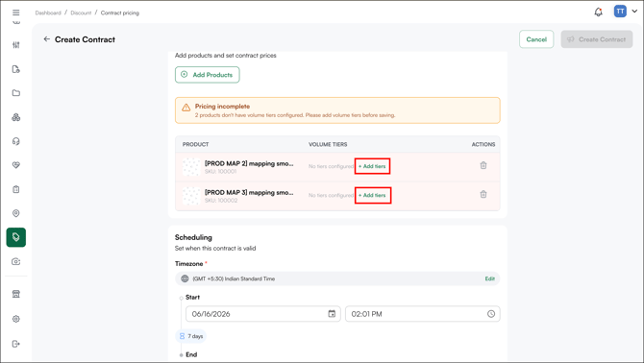Open the start date calendar picker icon

point(332,314)
